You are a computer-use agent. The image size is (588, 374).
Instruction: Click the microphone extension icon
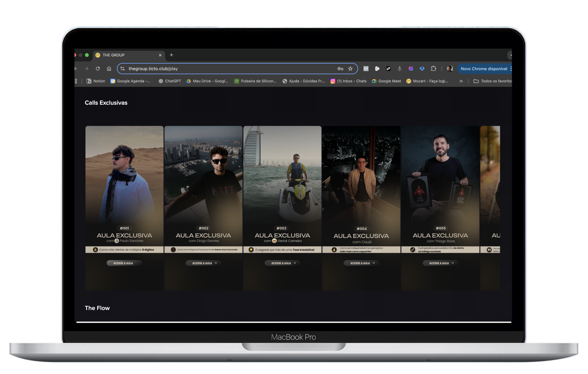tap(400, 69)
